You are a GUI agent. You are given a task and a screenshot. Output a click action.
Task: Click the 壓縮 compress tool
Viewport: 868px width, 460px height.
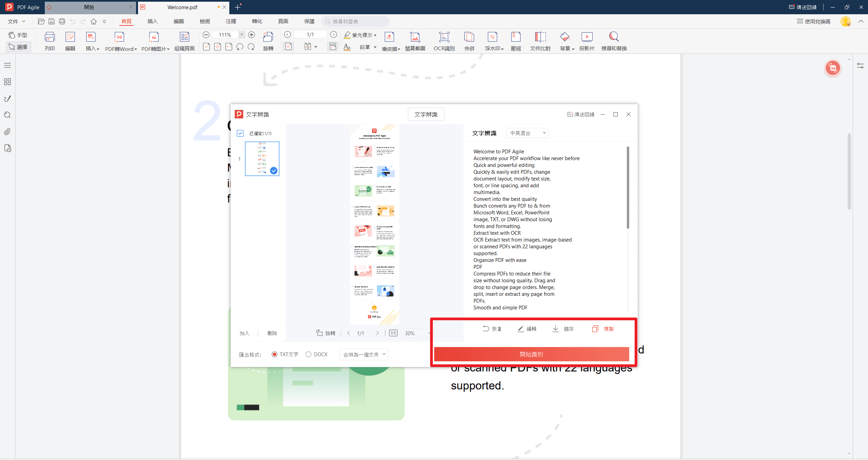click(516, 41)
